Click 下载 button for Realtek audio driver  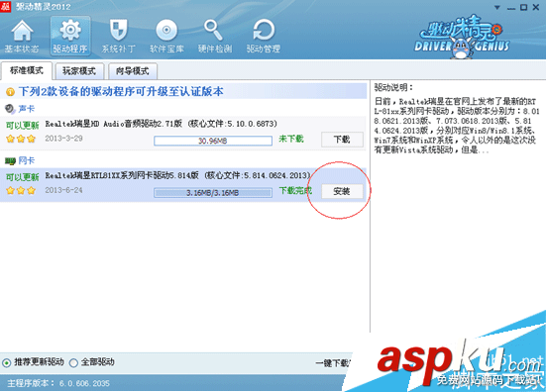342,140
